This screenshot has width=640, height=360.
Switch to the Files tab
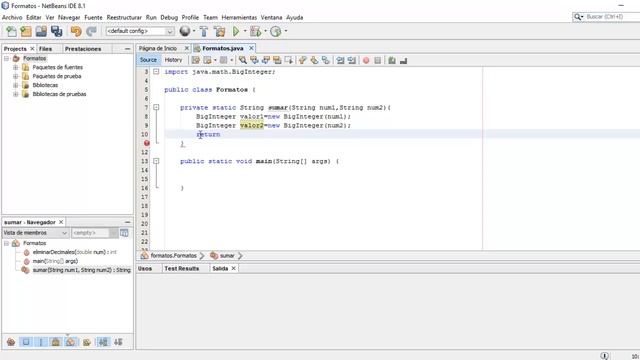[45, 49]
